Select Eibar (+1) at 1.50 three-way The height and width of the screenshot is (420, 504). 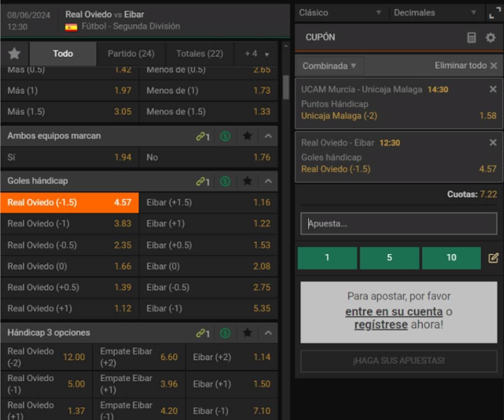click(232, 384)
